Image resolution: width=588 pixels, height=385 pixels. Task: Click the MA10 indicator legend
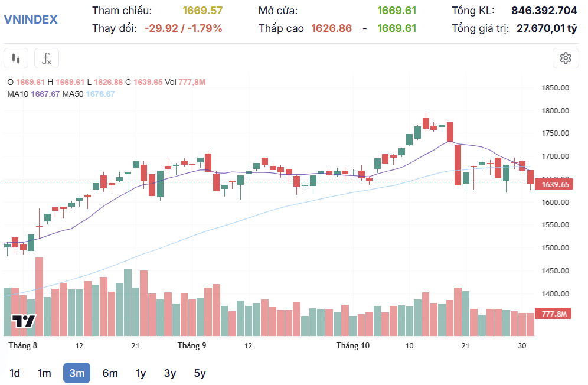[x=34, y=94]
